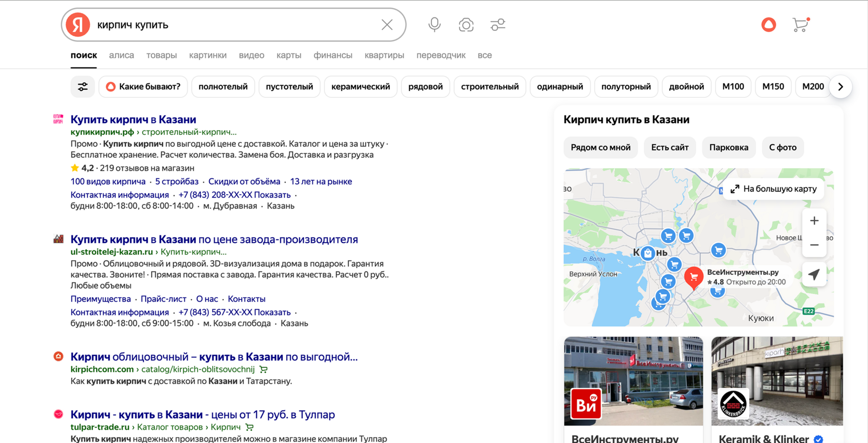Open image search camera icon
The image size is (868, 443).
466,24
